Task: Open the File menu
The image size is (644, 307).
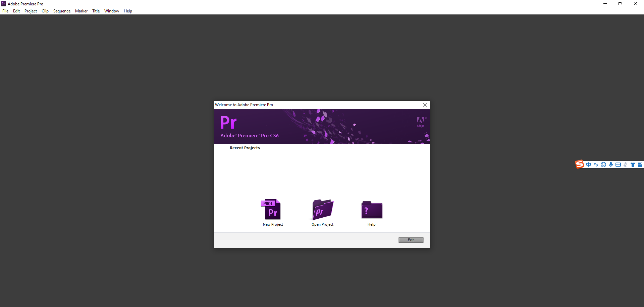Action: pos(5,11)
